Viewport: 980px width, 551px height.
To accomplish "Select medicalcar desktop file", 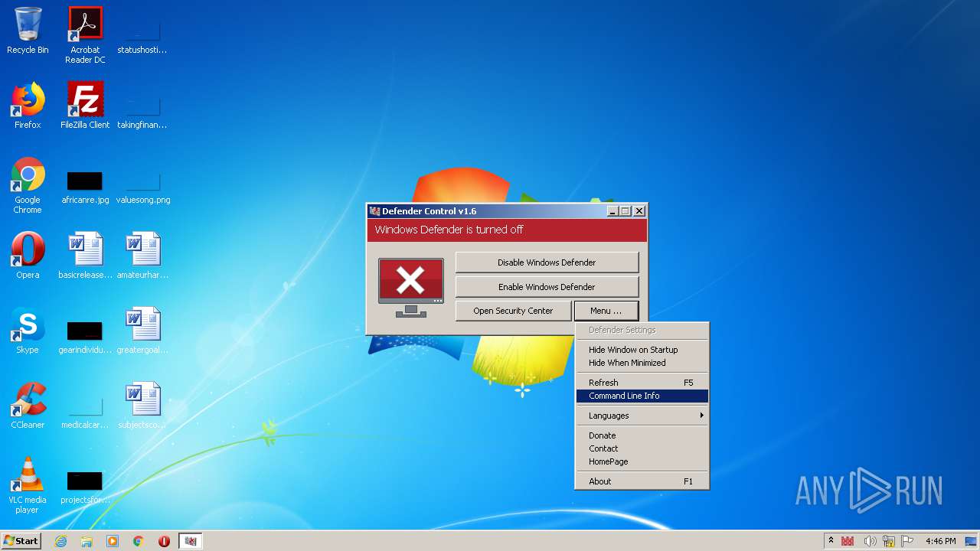I will click(x=85, y=413).
